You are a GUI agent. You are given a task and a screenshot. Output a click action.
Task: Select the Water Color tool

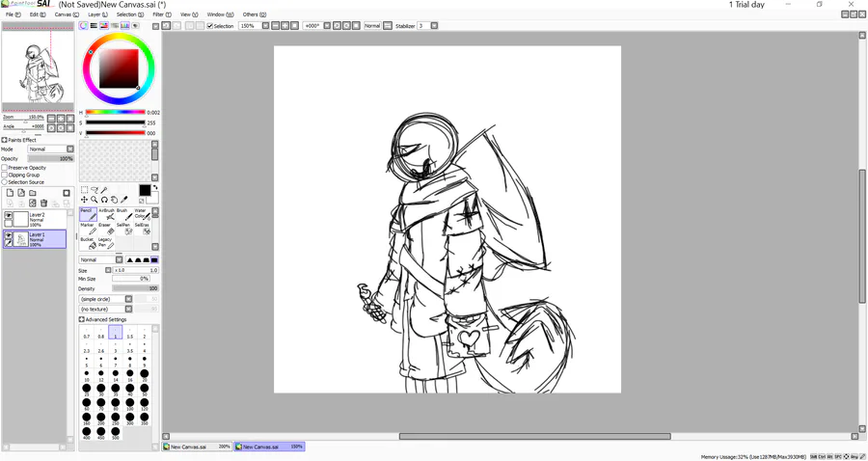click(142, 215)
